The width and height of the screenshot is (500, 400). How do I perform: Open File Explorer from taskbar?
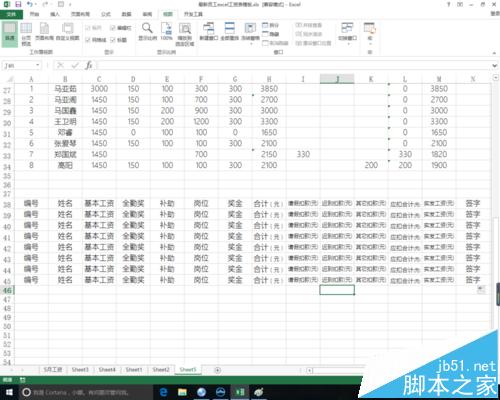[182, 392]
